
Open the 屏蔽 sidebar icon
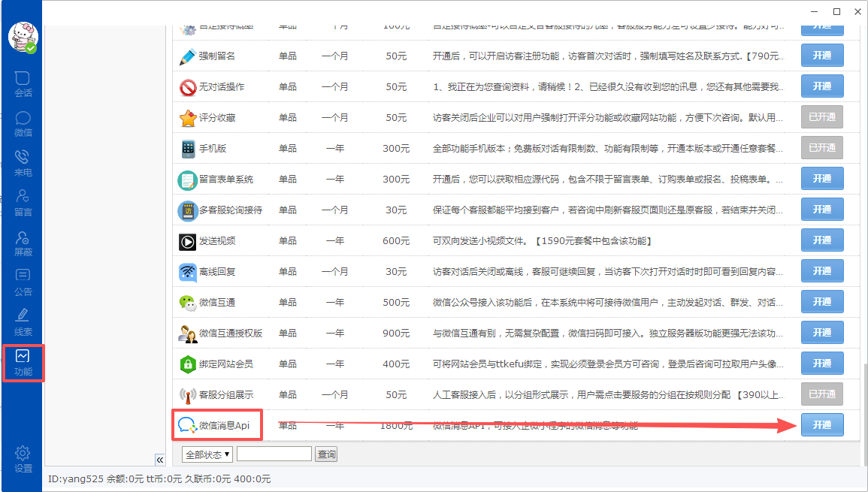(23, 243)
